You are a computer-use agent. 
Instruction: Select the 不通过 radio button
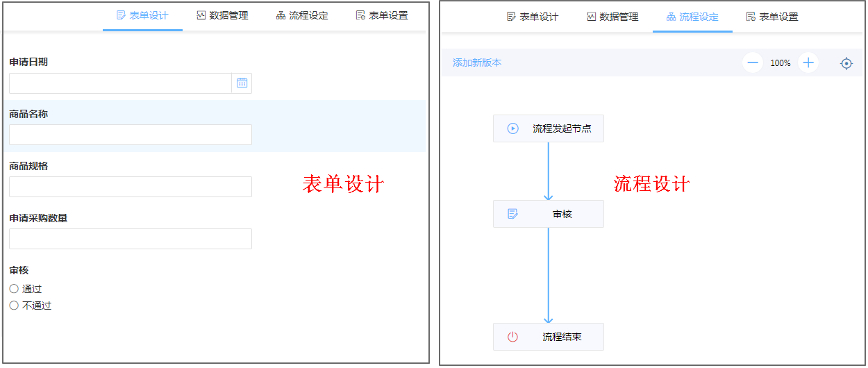(14, 306)
